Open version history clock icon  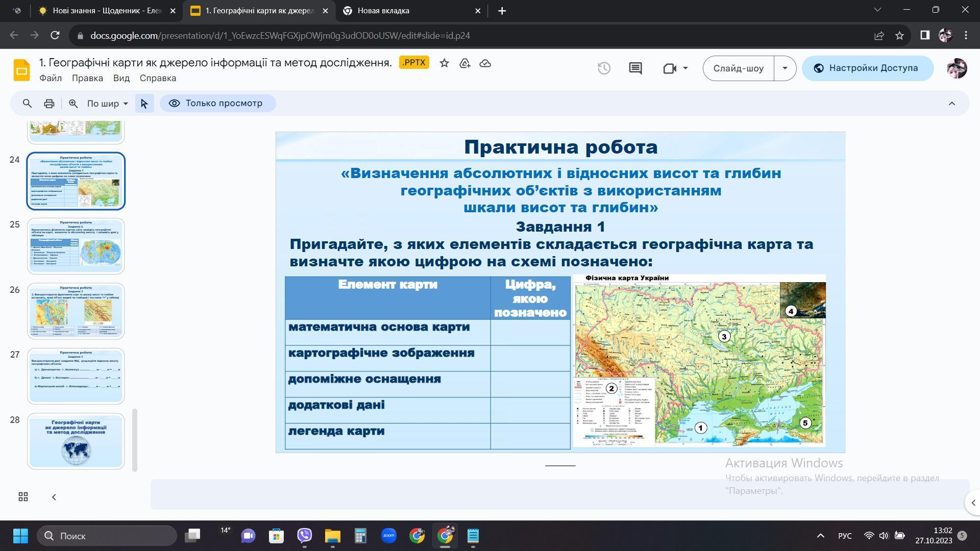pyautogui.click(x=604, y=68)
